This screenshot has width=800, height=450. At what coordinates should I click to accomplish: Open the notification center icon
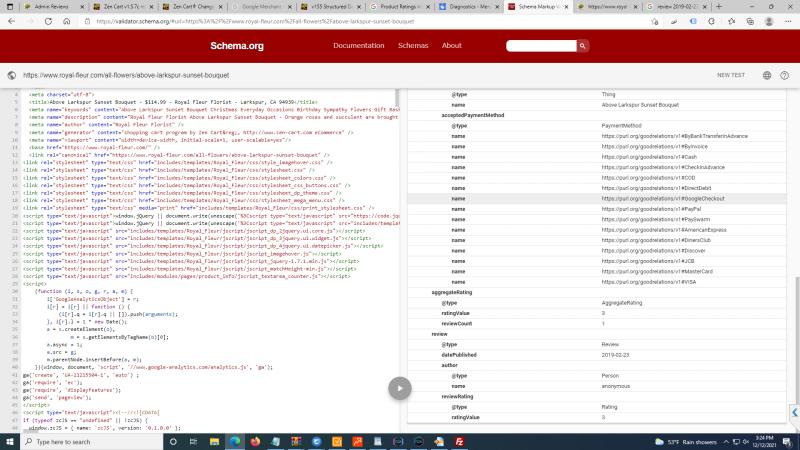pos(787,442)
